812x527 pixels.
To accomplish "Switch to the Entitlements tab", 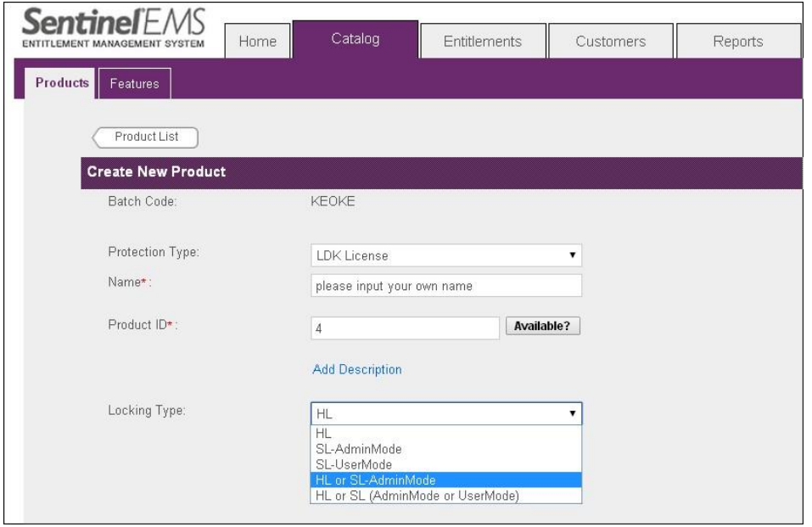I will pos(482,42).
